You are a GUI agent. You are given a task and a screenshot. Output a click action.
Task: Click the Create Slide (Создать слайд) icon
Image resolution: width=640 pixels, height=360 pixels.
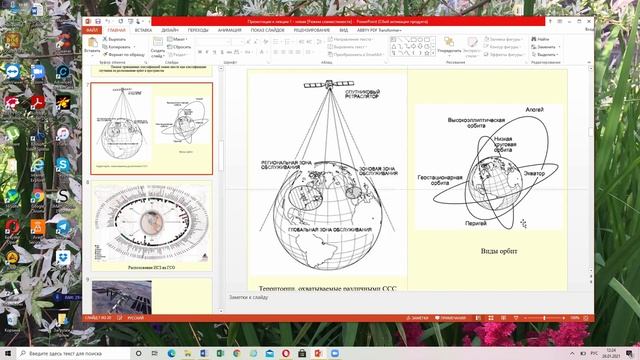[158, 42]
